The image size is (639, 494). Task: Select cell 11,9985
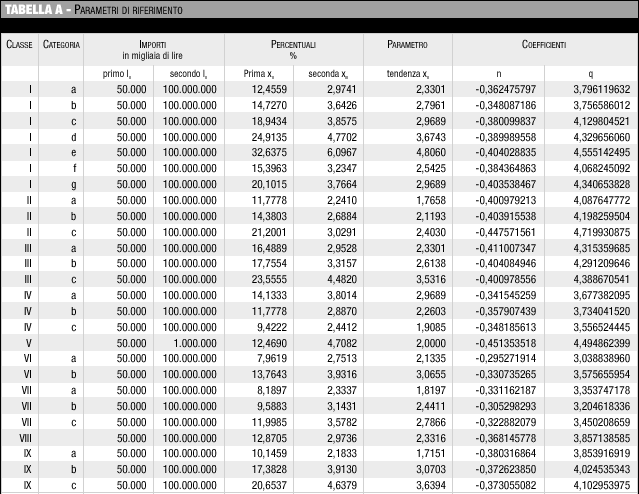click(x=269, y=422)
